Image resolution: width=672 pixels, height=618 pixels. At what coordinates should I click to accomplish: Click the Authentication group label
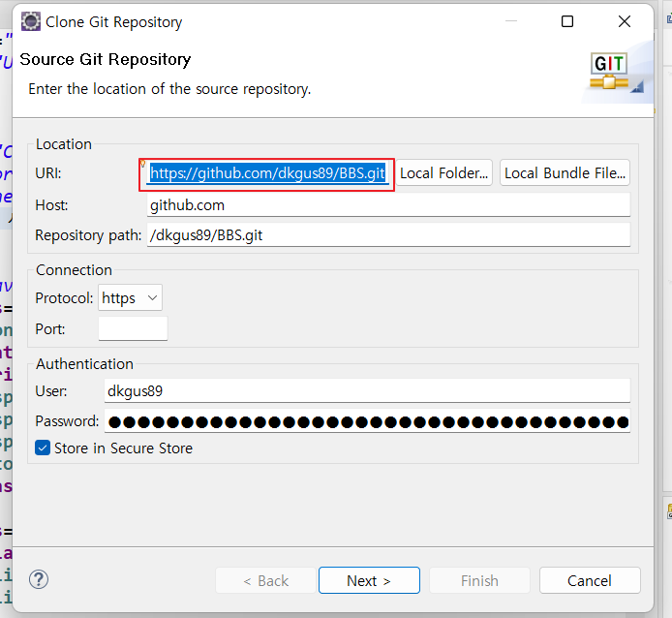click(x=84, y=363)
